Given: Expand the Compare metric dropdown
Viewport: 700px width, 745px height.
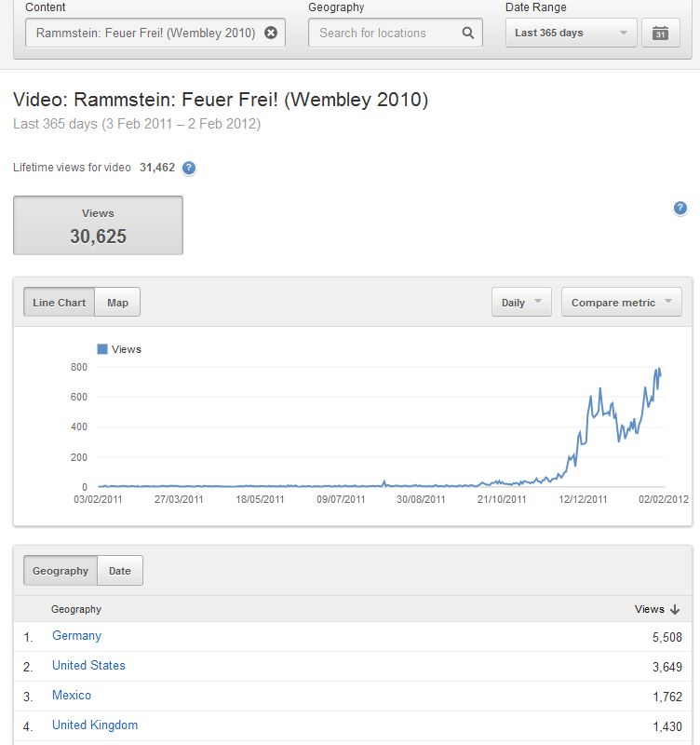Looking at the screenshot, I should [x=621, y=302].
